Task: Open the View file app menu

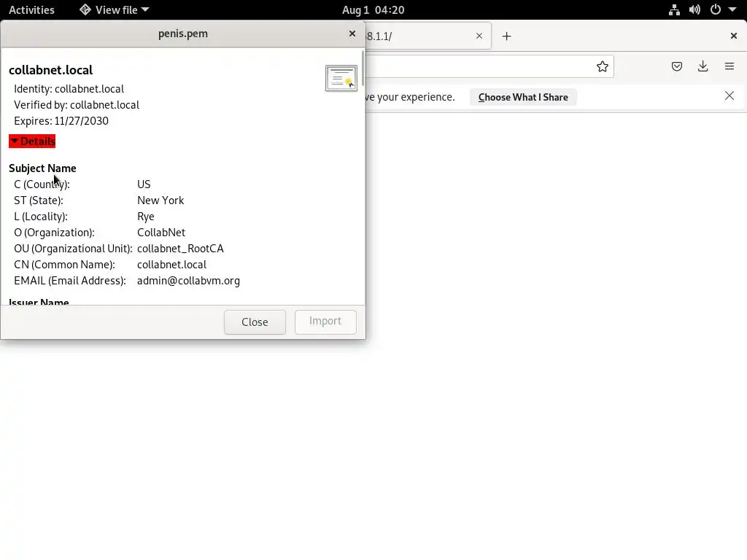Action: tap(115, 9)
